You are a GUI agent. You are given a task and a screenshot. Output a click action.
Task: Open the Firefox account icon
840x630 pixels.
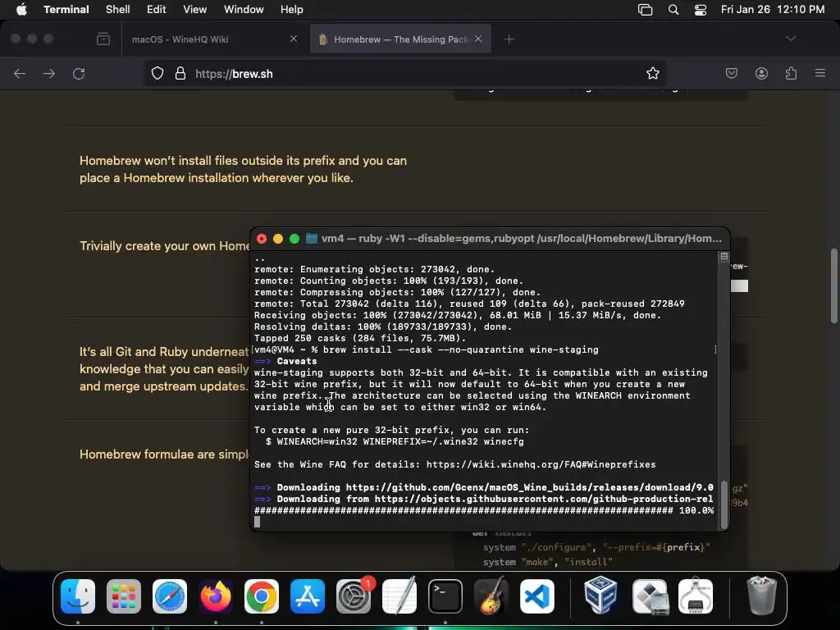point(761,73)
